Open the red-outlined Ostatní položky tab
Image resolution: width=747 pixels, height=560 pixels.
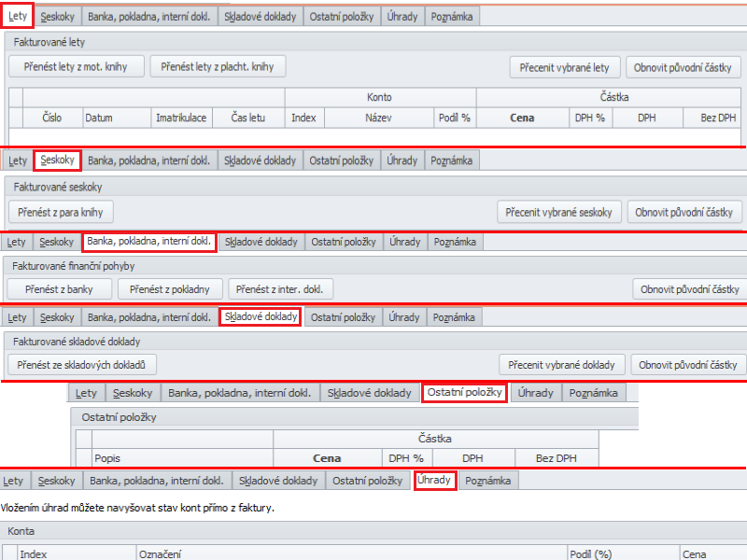(464, 393)
